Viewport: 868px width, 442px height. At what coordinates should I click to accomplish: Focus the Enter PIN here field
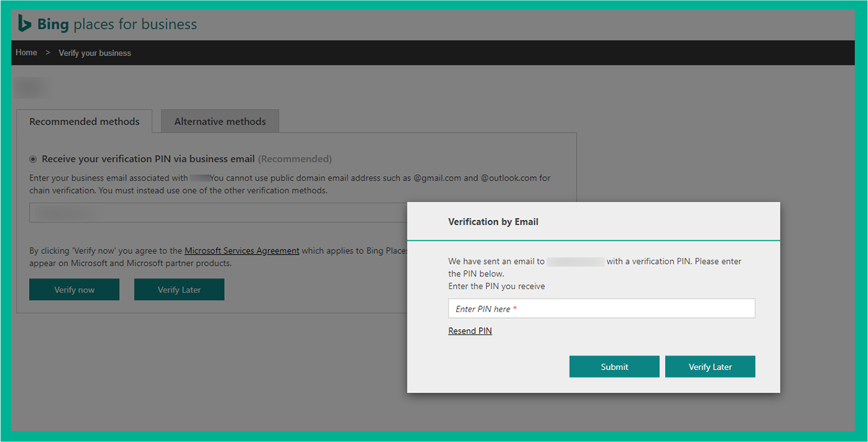coord(602,309)
